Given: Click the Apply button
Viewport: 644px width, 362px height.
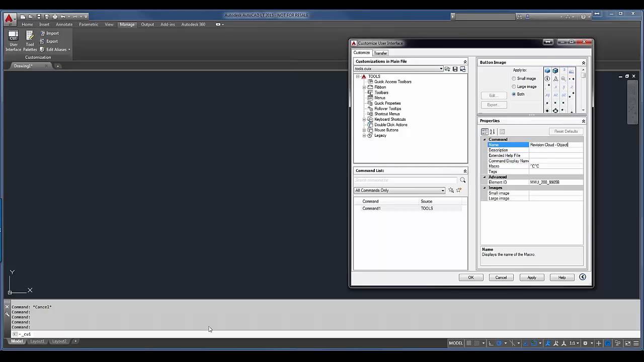Looking at the screenshot, I should coord(532,278).
